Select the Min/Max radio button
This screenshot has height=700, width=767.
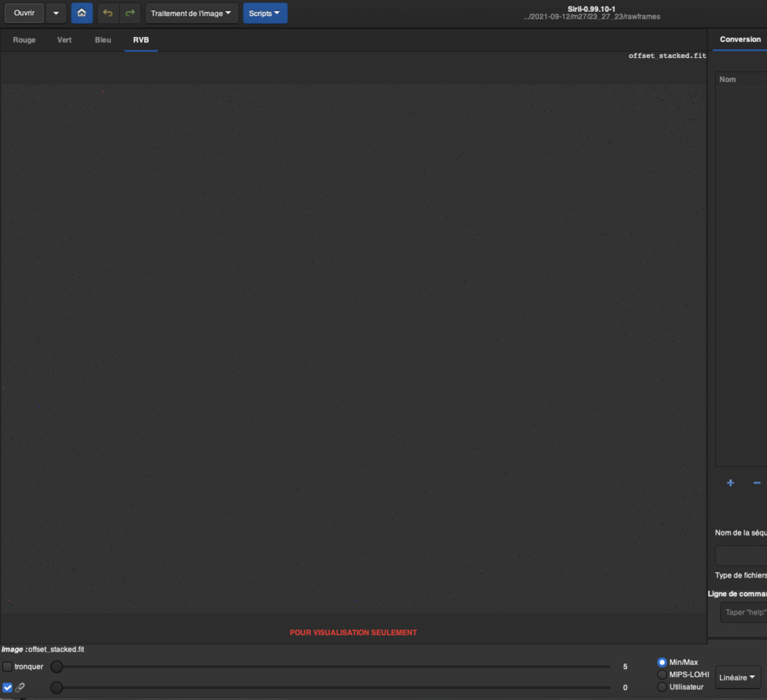tap(662, 662)
